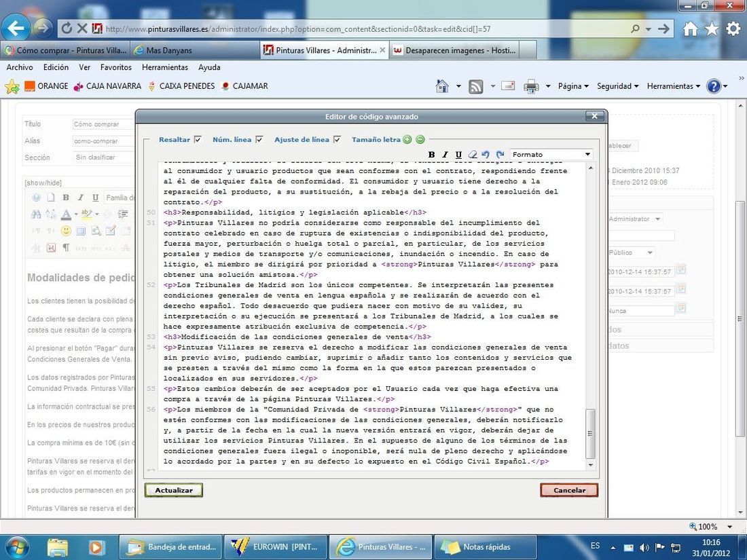Open the Favoritos menu
The height and width of the screenshot is (560, 747).
point(115,67)
